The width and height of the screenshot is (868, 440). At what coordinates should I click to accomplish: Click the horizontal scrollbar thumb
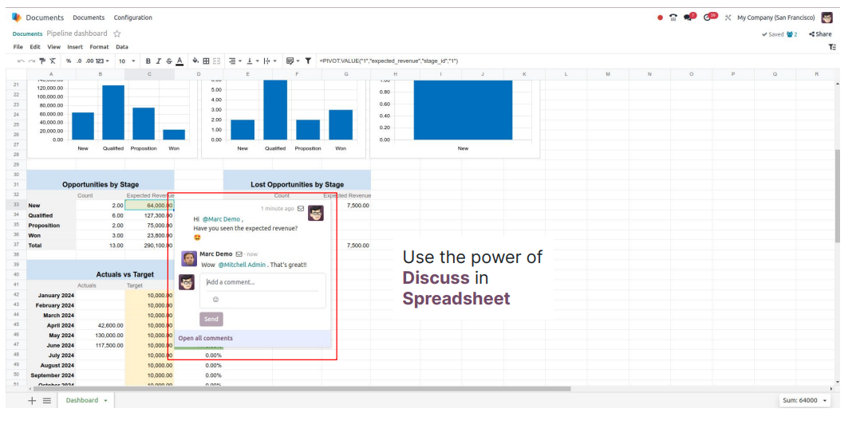point(302,389)
